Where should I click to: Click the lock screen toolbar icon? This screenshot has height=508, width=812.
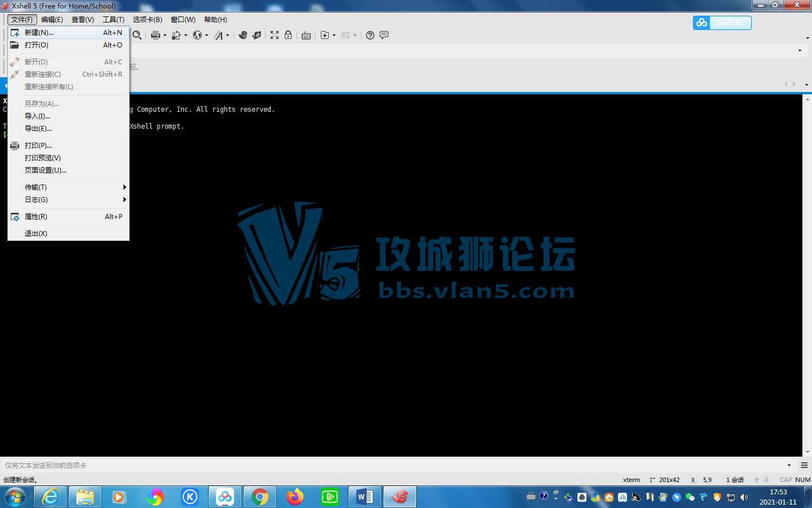pyautogui.click(x=288, y=35)
